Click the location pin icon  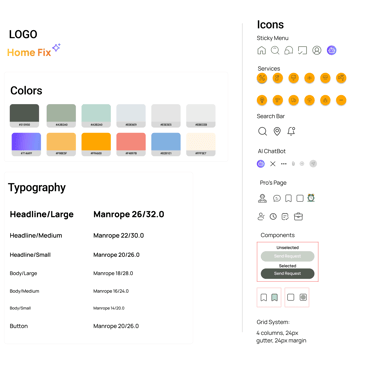277,131
